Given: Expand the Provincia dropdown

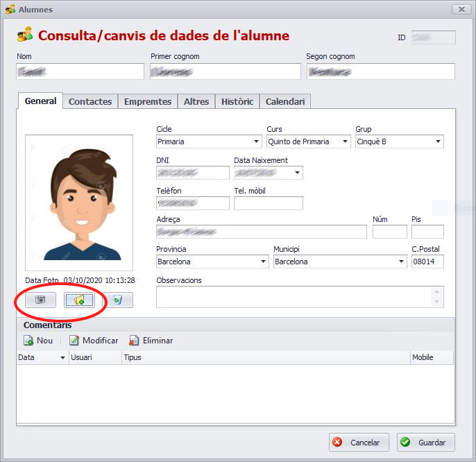Looking at the screenshot, I should 263,262.
